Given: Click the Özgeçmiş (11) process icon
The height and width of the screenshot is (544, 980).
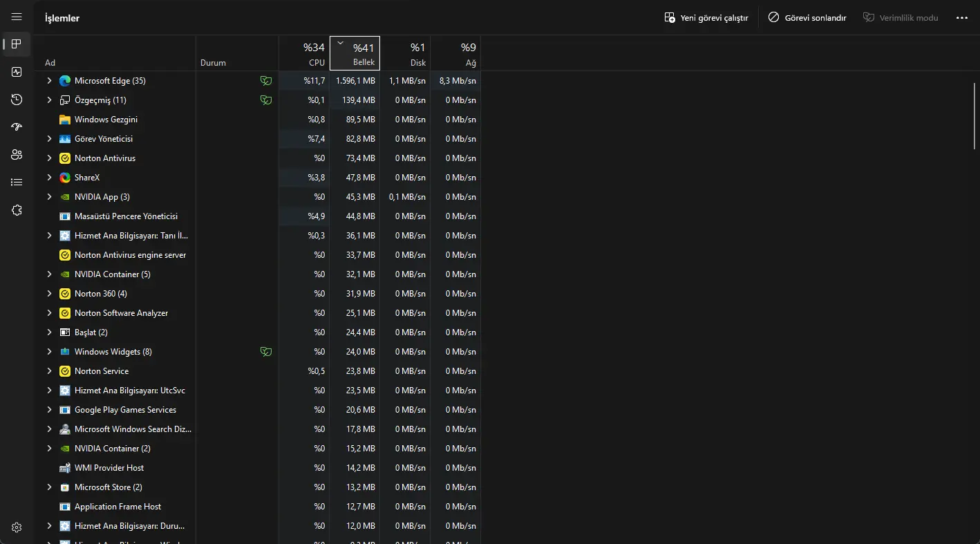Looking at the screenshot, I should 65,100.
